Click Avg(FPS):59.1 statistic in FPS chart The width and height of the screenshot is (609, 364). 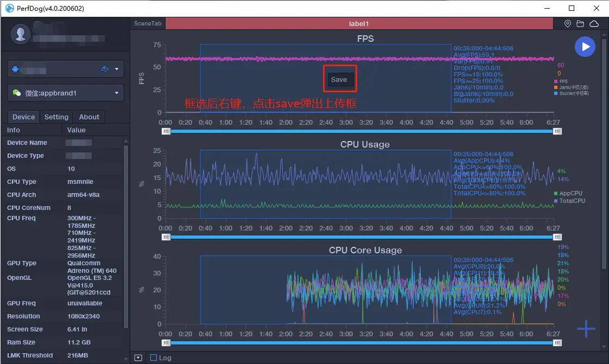coord(474,55)
